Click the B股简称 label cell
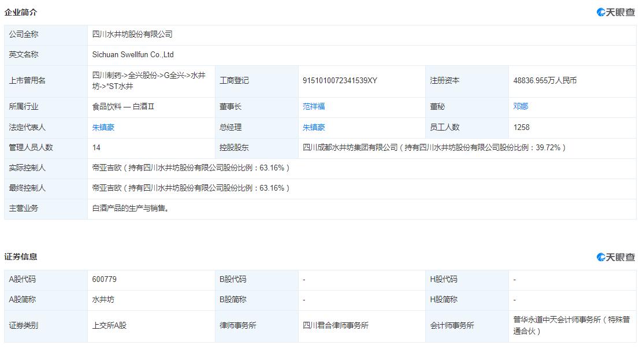This screenshot has height=364, width=643. [x=257, y=300]
